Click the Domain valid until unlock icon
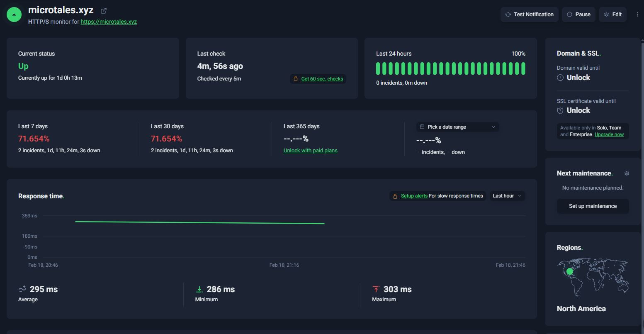644x334 pixels. pyautogui.click(x=560, y=78)
